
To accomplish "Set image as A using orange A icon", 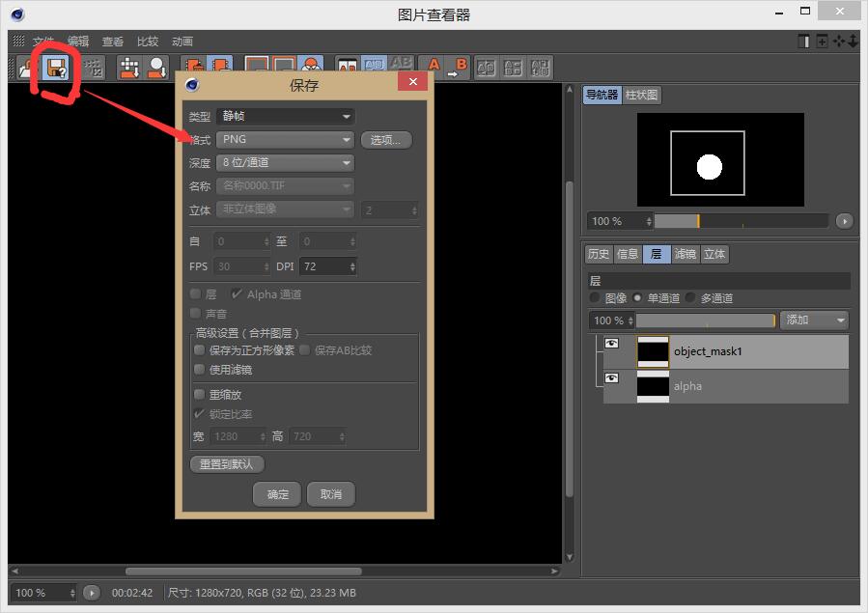I will pos(434,66).
